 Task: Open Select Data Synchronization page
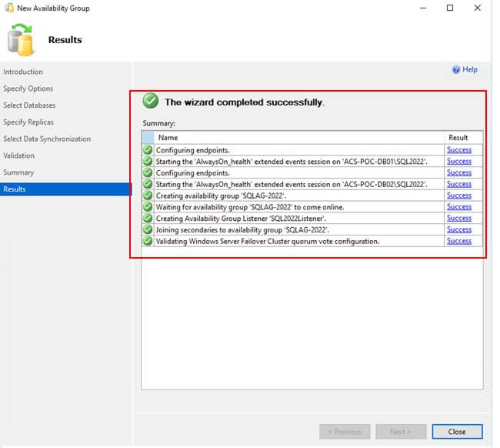tap(47, 139)
